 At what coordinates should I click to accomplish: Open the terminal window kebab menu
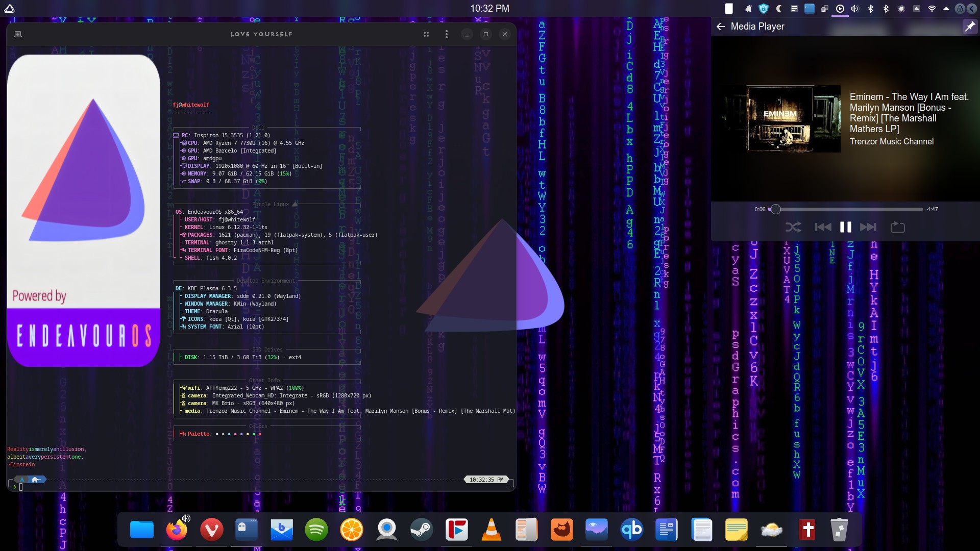447,34
